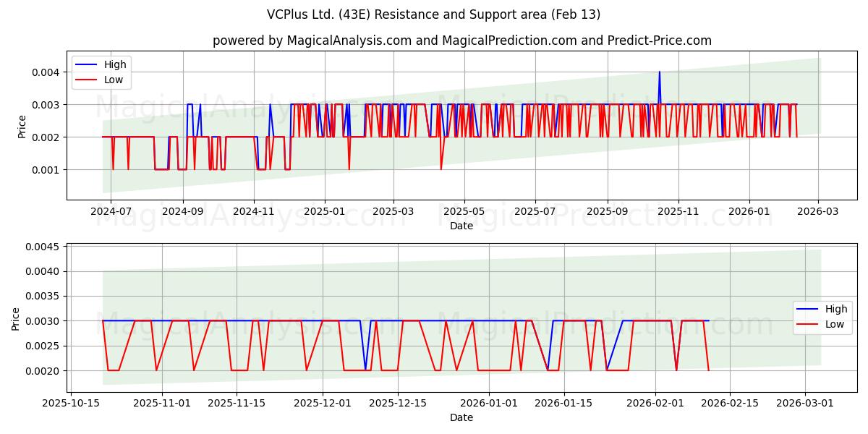Click the 2025-09 tick label

(x=607, y=212)
